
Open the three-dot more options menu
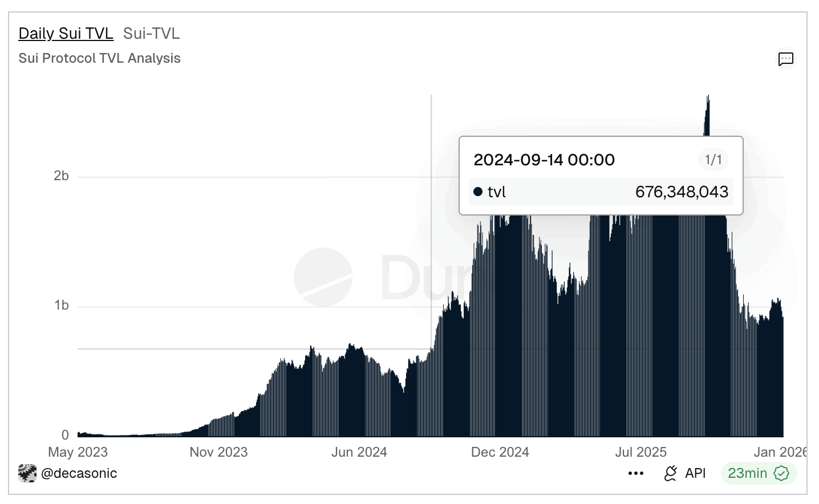click(635, 473)
